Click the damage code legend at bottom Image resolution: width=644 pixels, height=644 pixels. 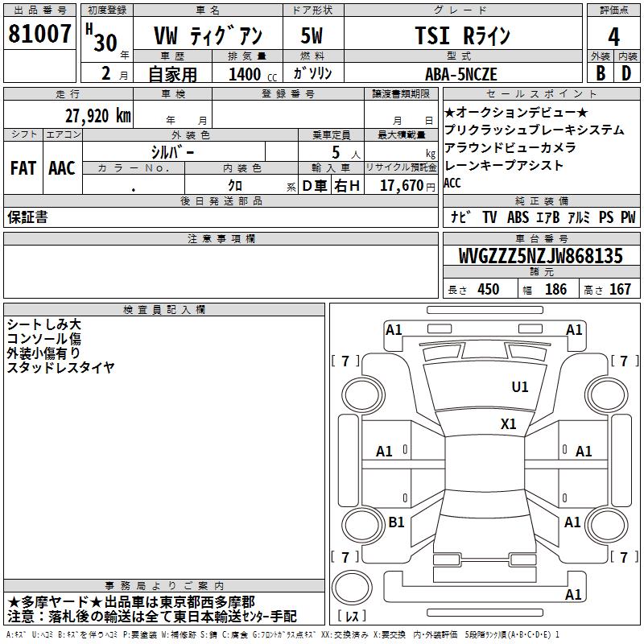click(283, 634)
